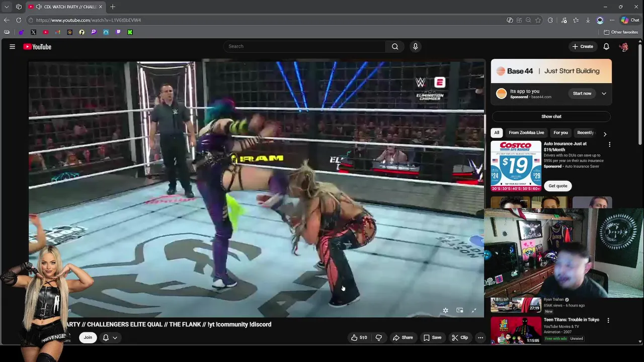Open browser extensions puzzle icon

[550, 20]
